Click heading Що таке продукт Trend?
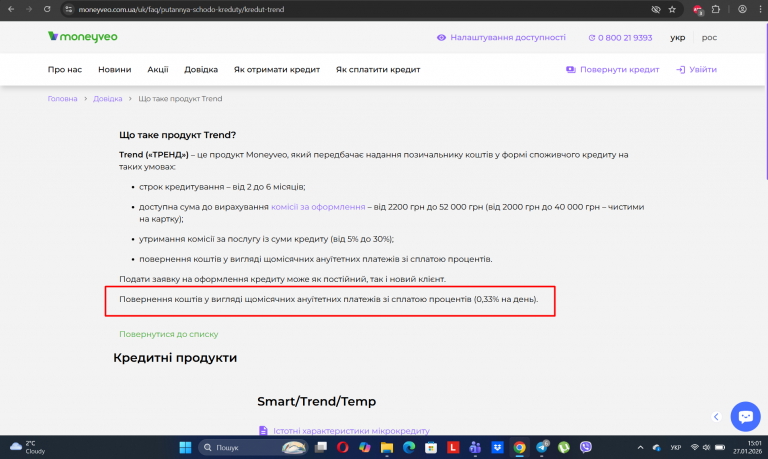Viewport: 768px width, 459px height. (x=177, y=135)
